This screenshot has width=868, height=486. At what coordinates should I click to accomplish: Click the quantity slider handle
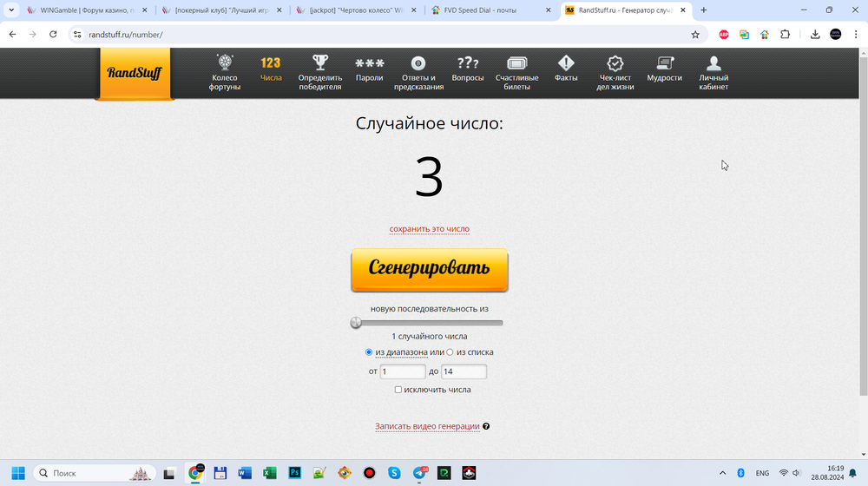coord(356,323)
